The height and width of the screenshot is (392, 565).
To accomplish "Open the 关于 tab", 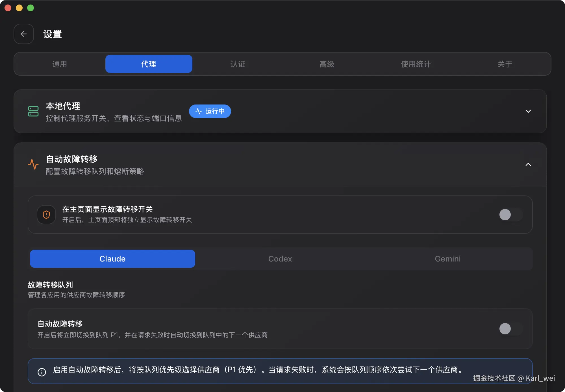I will [505, 64].
